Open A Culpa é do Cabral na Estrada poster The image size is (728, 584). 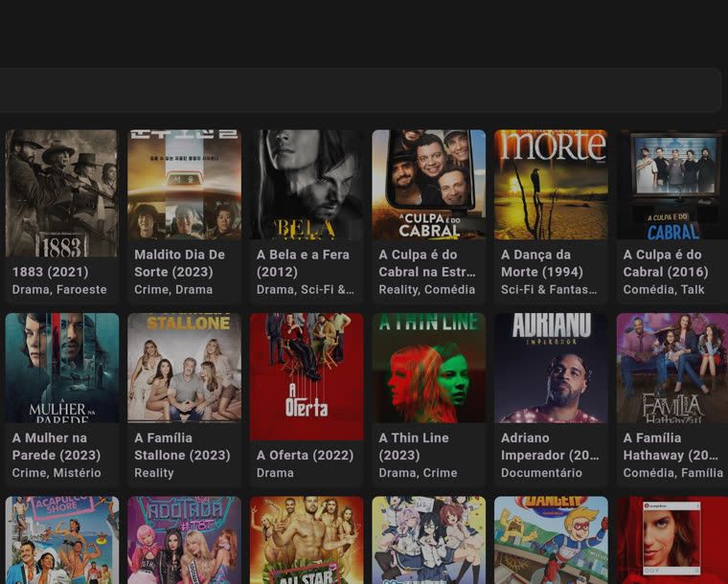tap(428, 185)
